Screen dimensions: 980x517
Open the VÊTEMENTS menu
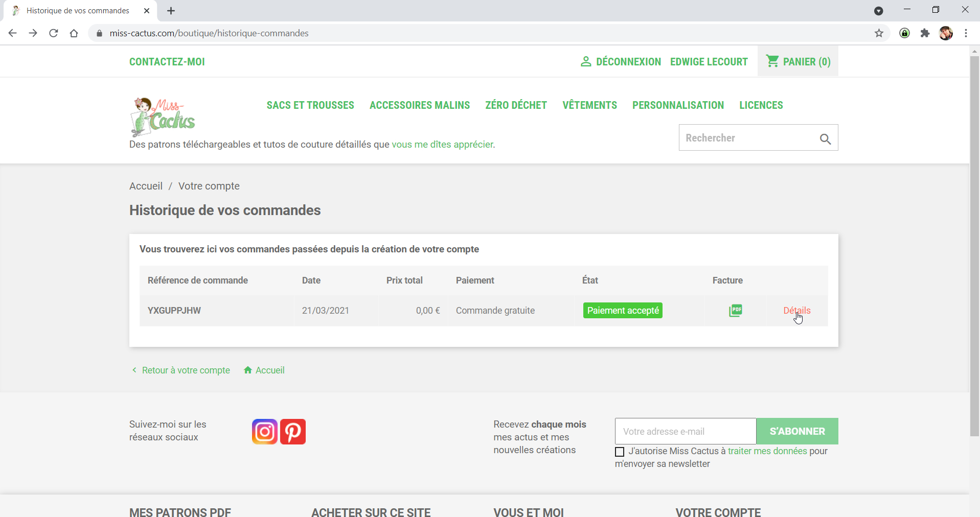pos(589,105)
